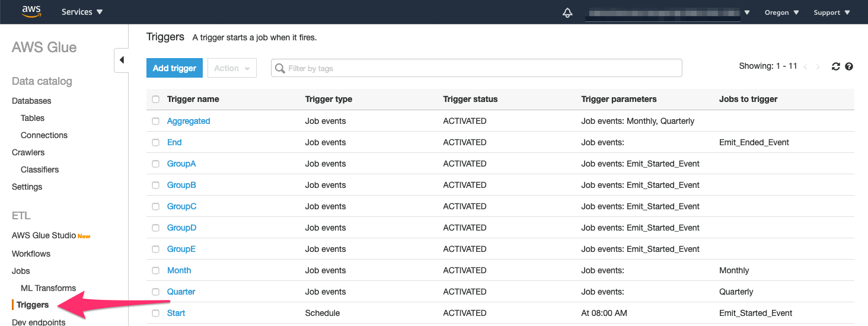Open Jobs in the sidebar
Screen dimensions: 868x326
(21, 271)
